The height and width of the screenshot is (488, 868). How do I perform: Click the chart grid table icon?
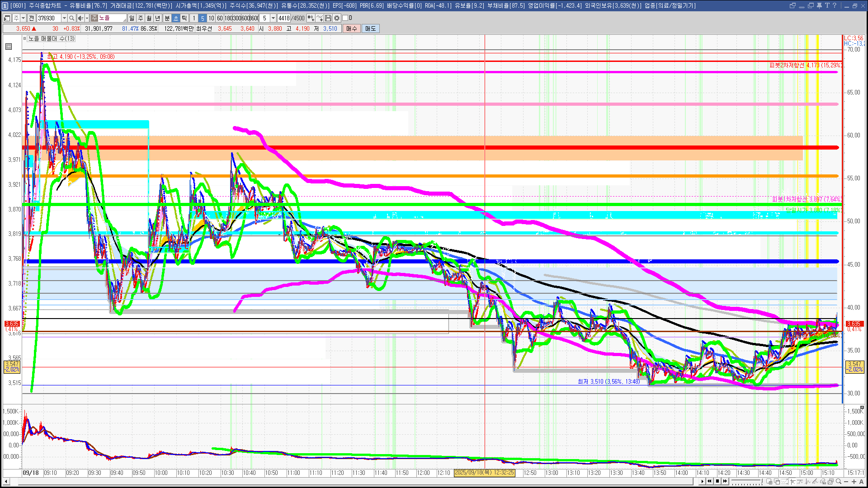pos(9,47)
